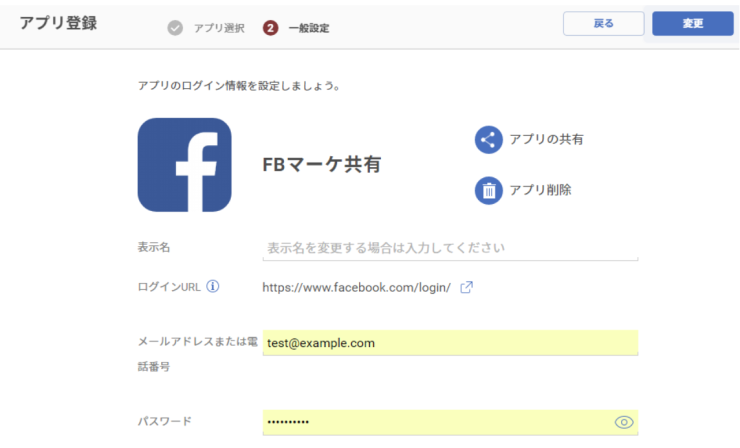Select the アプリ削除 text label
This screenshot has width=740, height=448.
[x=540, y=189]
